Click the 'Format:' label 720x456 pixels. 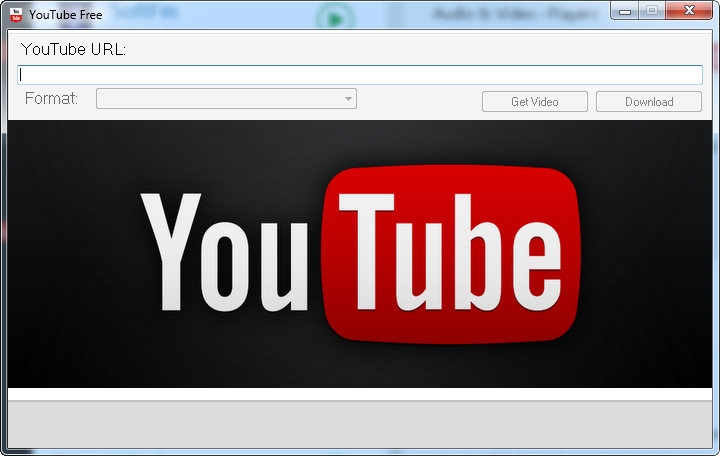(x=51, y=98)
